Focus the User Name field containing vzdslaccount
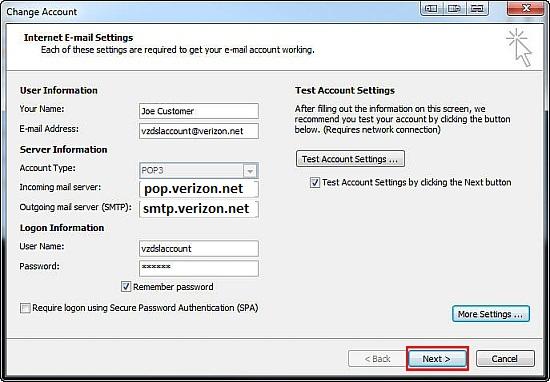 coord(199,248)
